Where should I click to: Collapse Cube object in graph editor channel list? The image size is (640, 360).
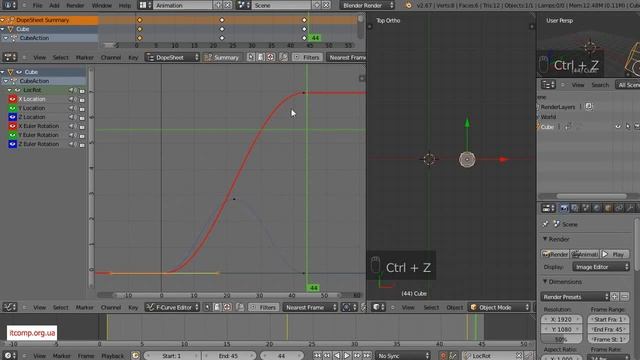point(3,72)
